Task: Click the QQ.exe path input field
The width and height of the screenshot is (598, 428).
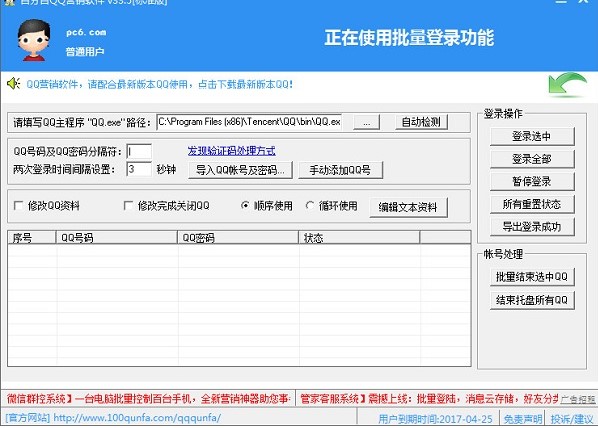Action: (249, 122)
